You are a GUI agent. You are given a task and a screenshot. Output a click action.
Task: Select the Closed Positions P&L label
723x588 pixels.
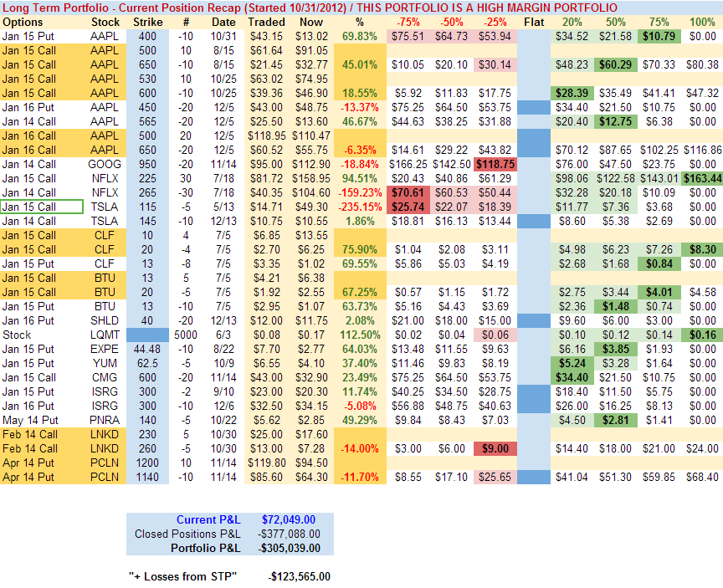coord(187,534)
